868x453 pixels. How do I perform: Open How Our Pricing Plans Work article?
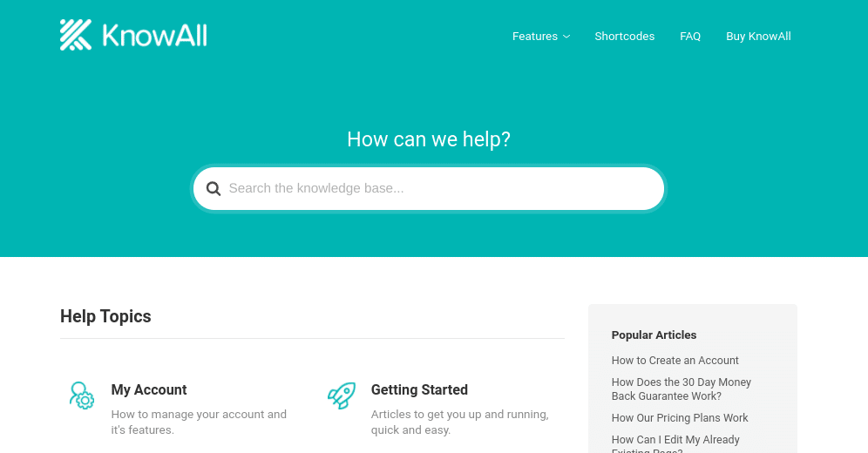point(679,418)
